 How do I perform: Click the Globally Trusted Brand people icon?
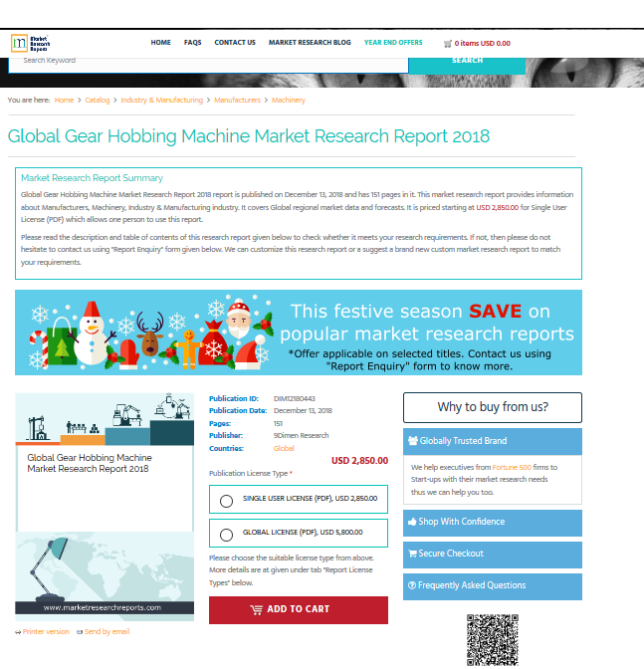pos(412,441)
